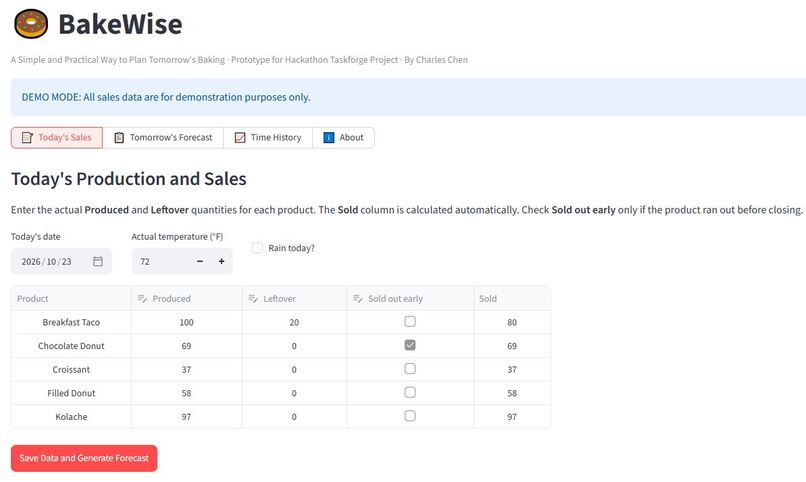Click the memo icon on Today's Sales tab
Screen dimensions: 806x482
(27, 138)
